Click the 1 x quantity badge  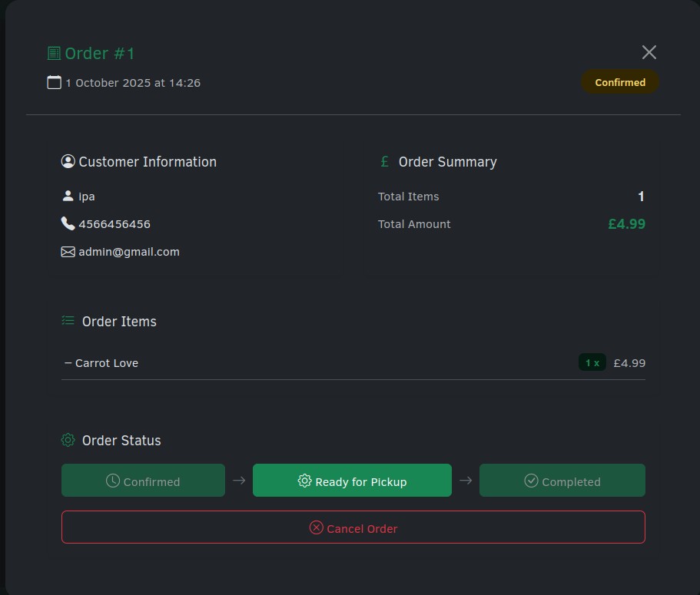pos(592,362)
